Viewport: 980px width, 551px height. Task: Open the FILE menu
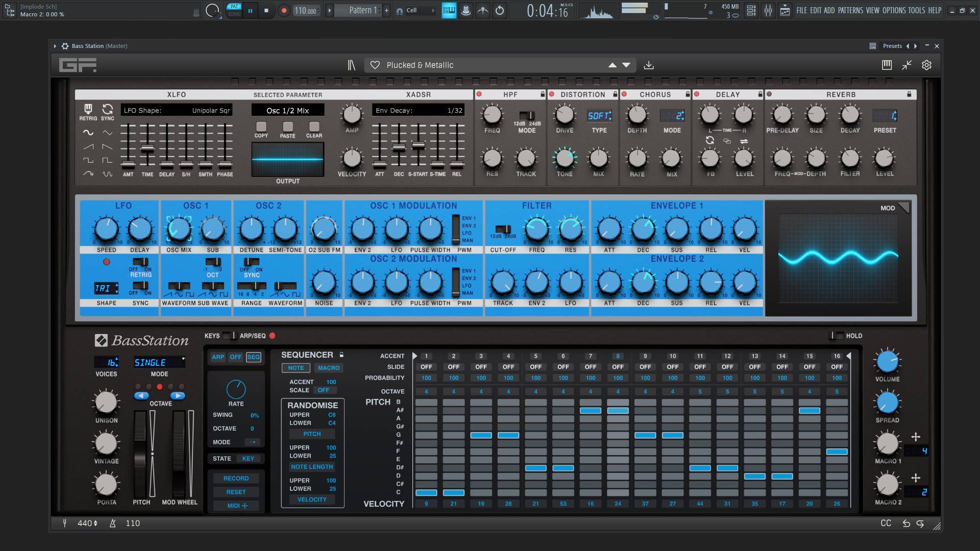[802, 10]
